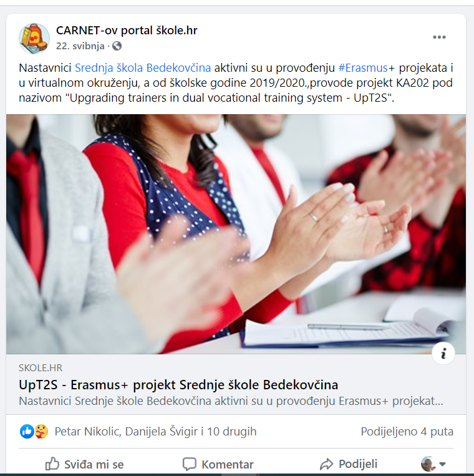Click the Podijeli share button
The image size is (474, 476).
pyautogui.click(x=349, y=464)
